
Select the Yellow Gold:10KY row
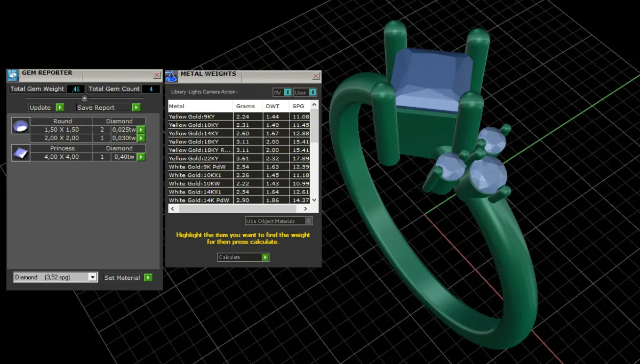coord(239,125)
